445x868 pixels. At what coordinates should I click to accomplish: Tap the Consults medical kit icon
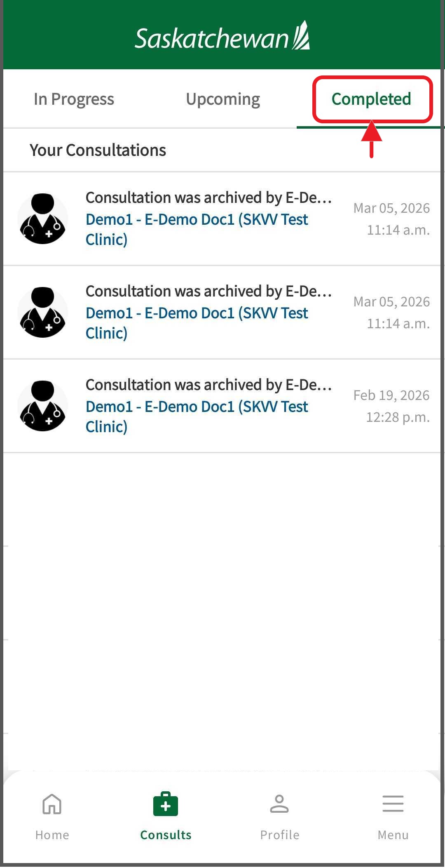click(166, 804)
